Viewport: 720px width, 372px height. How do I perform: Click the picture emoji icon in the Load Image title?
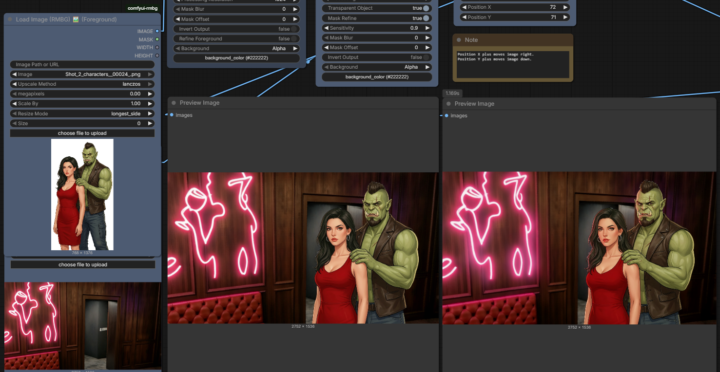[x=75, y=19]
